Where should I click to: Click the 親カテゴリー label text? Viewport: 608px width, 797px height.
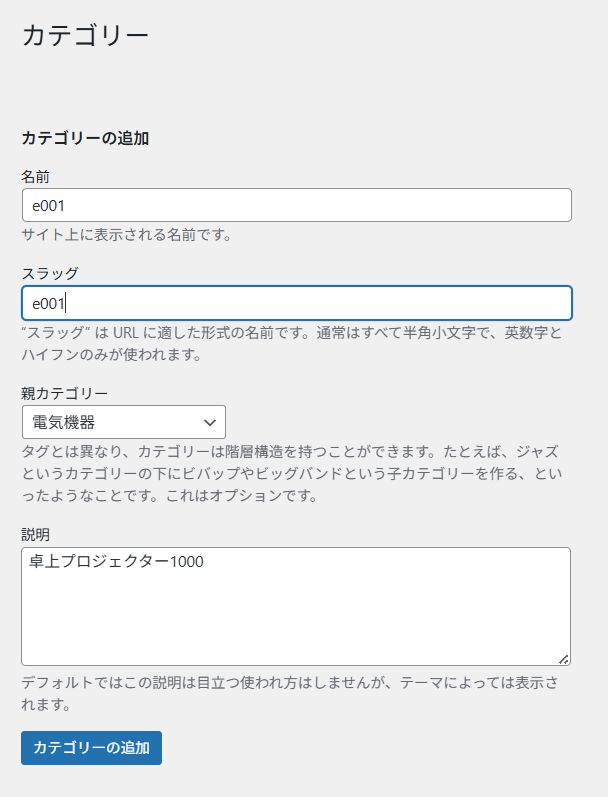tap(65, 393)
